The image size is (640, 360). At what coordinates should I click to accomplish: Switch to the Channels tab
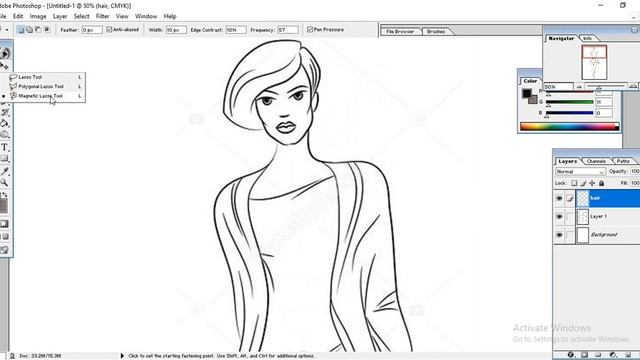[x=596, y=161]
